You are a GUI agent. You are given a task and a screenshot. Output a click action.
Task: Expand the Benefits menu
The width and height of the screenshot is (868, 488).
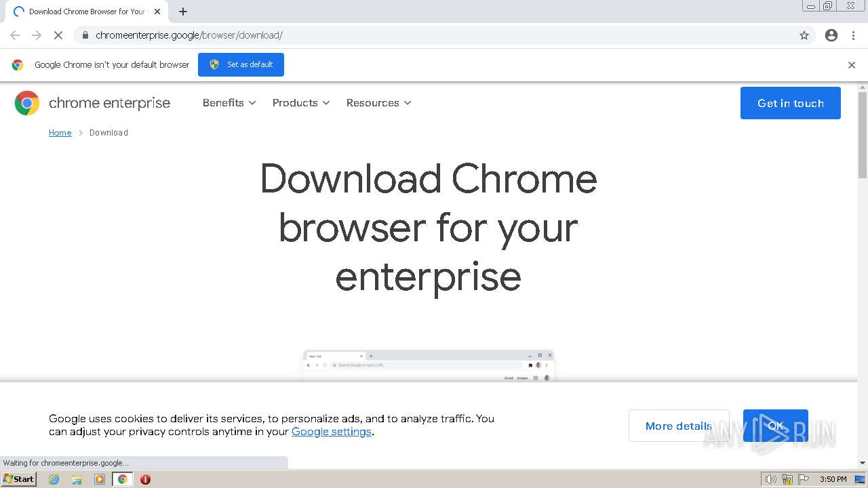pos(229,103)
